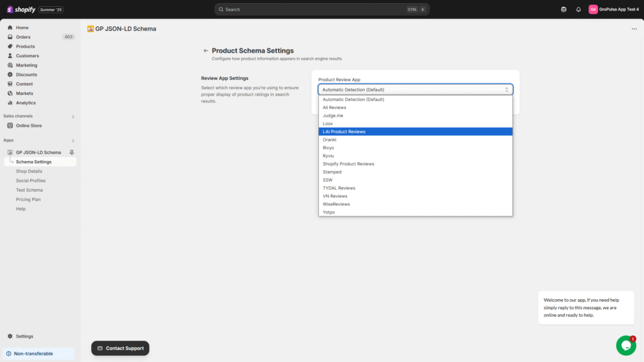The width and height of the screenshot is (644, 362).
Task: Open the app more-actions ellipsis menu
Action: (634, 29)
